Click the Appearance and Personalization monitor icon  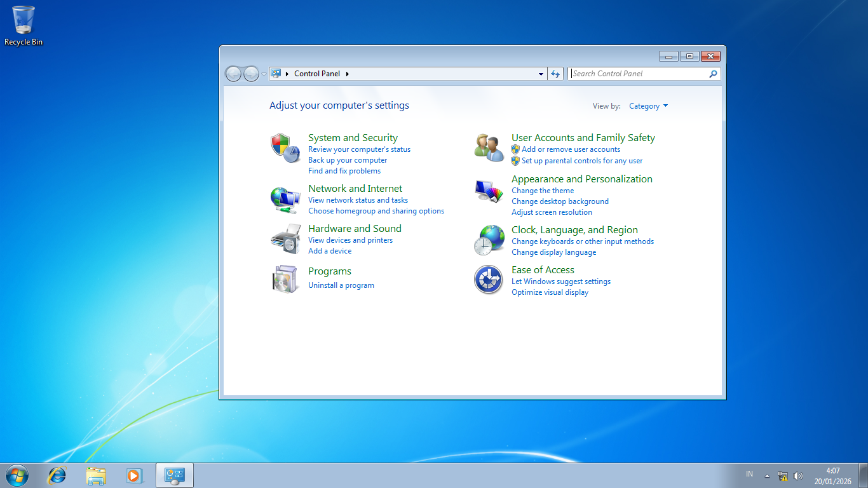point(489,191)
